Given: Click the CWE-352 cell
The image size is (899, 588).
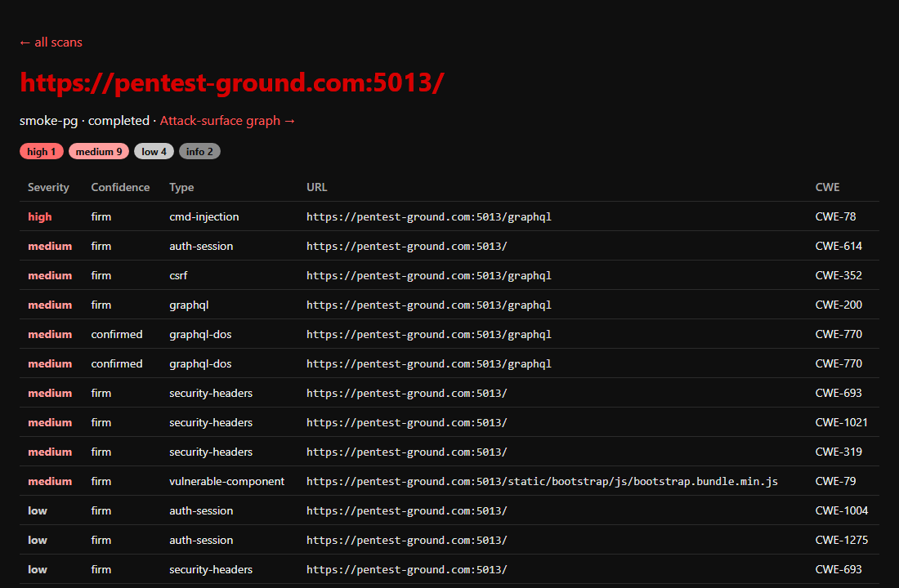Looking at the screenshot, I should coord(839,276).
